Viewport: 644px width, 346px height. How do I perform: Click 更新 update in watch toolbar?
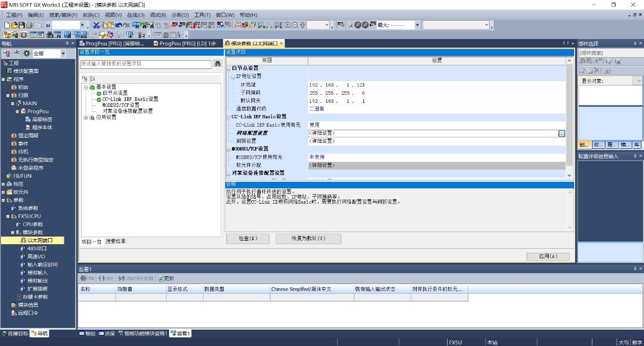[167, 278]
